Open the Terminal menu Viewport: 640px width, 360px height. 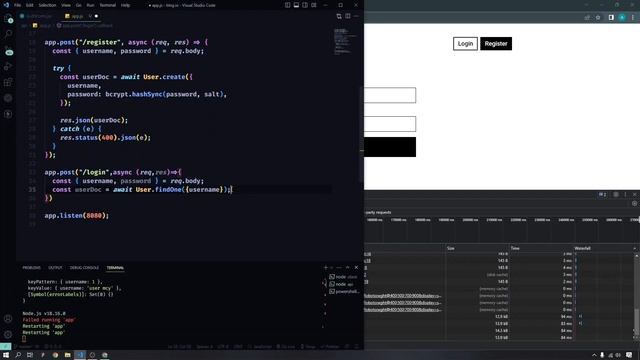[108, 5]
